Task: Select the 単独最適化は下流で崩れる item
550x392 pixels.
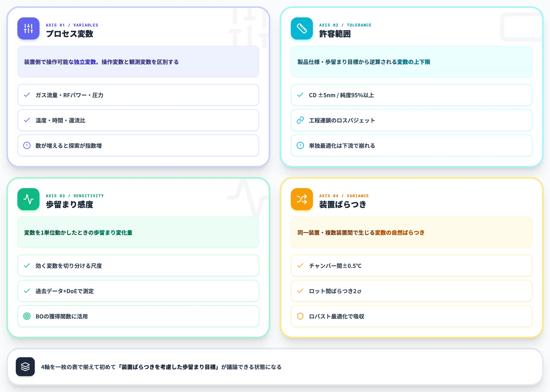Action: pos(412,146)
